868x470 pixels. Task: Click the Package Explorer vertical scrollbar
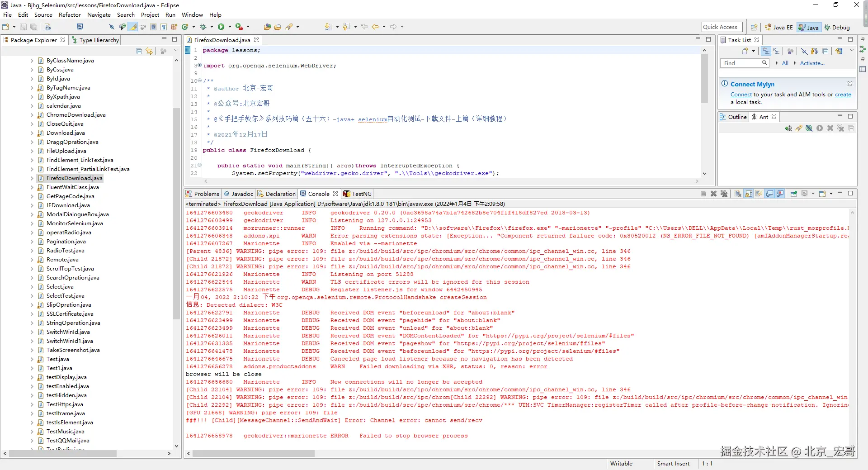[176, 213]
